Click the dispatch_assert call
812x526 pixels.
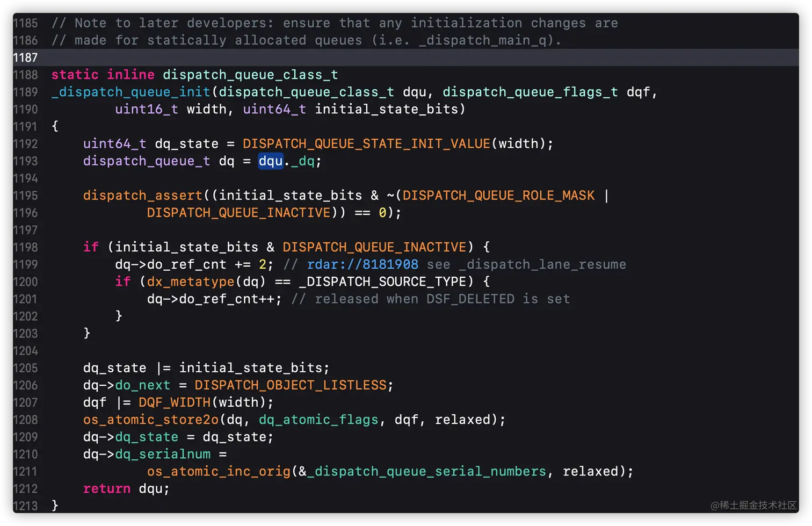click(142, 196)
